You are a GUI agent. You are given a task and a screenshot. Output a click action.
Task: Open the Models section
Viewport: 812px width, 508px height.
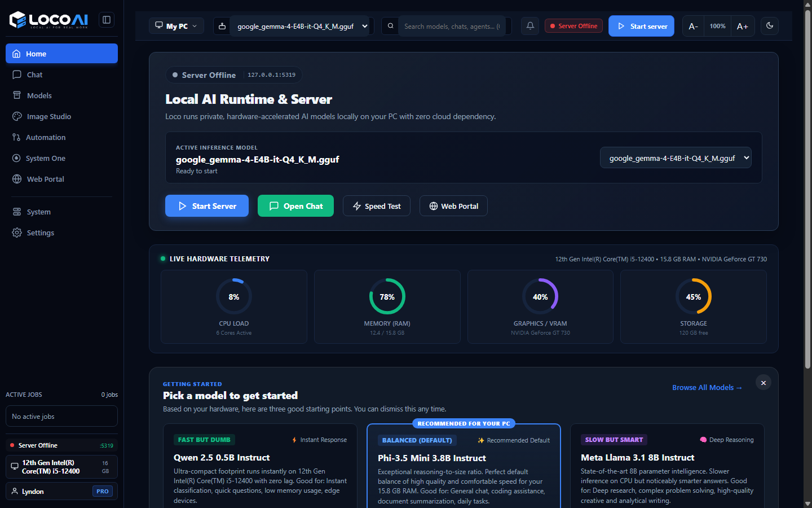tap(61, 95)
